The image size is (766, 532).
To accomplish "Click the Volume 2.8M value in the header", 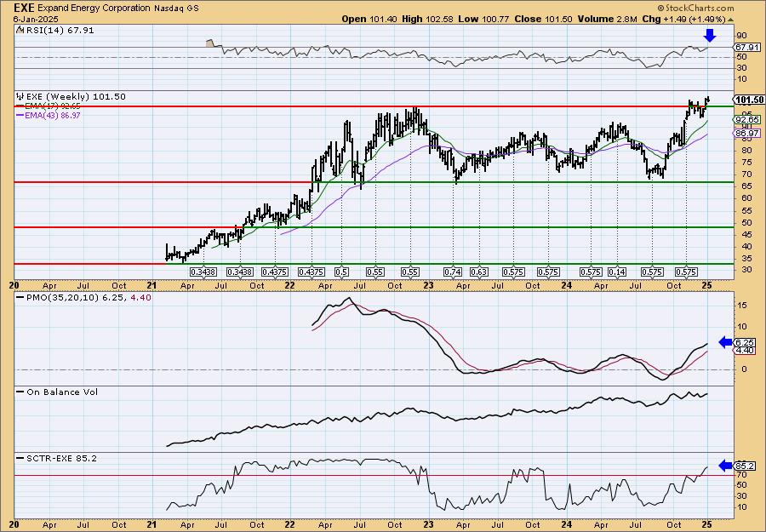I will 607,19.
